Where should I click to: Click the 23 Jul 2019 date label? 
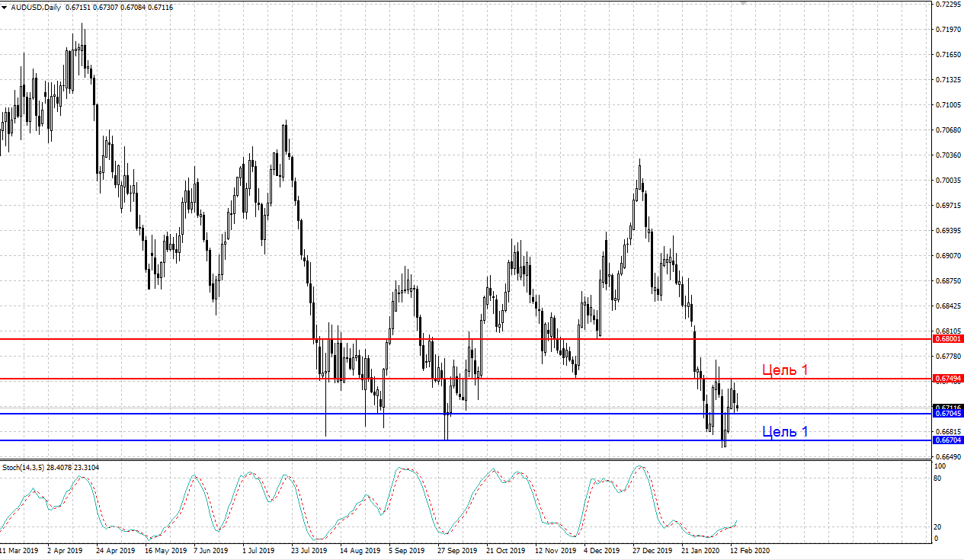coord(309,549)
